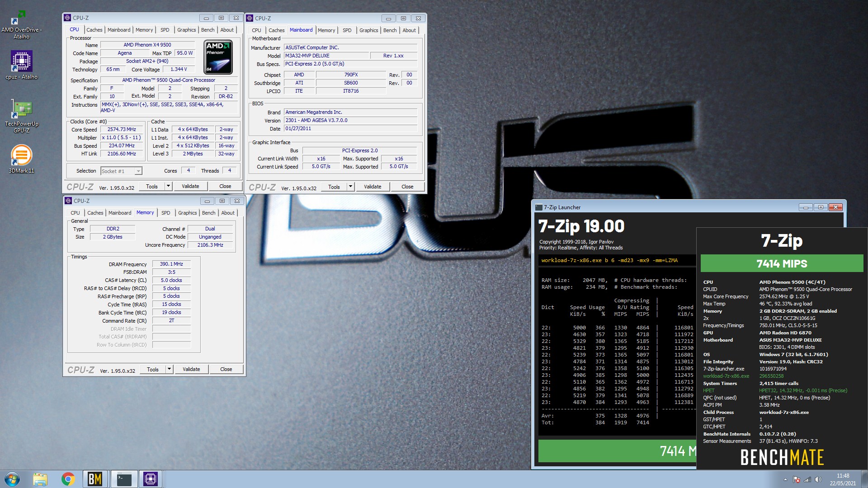Click the AMD Phenom X4 9500 name field
This screenshot has width=868, height=488.
tap(147, 45)
